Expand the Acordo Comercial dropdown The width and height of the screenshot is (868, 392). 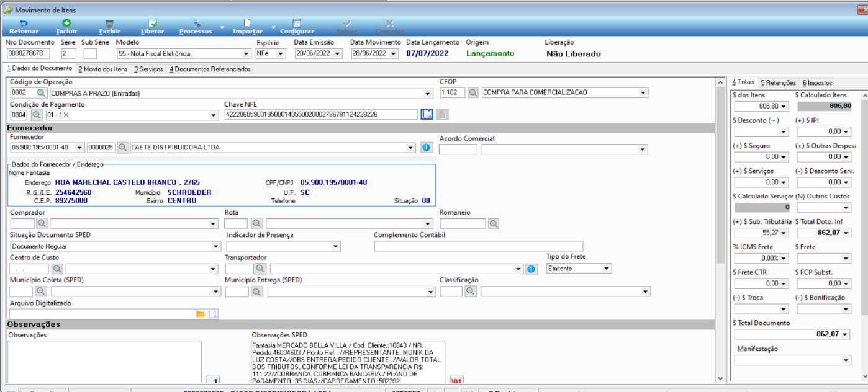[642, 149]
